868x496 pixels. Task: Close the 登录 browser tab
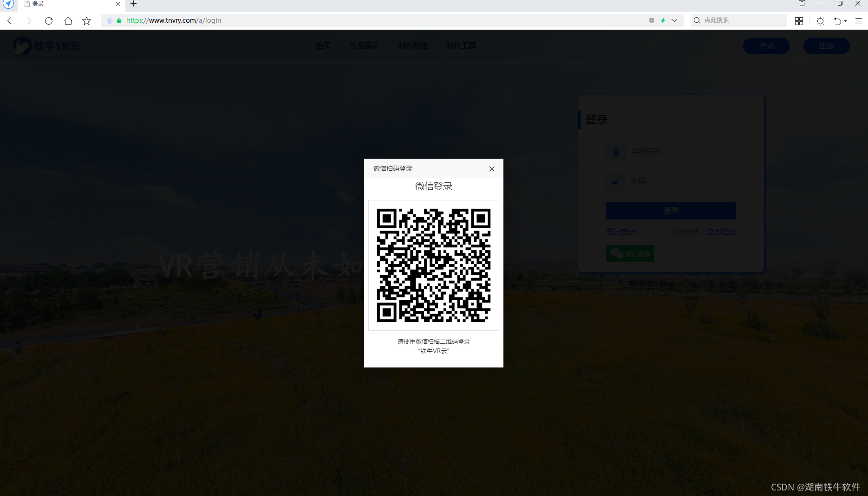click(118, 4)
